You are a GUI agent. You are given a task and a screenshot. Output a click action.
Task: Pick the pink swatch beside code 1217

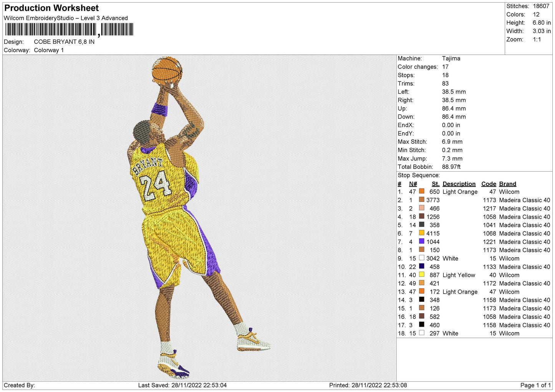point(421,208)
